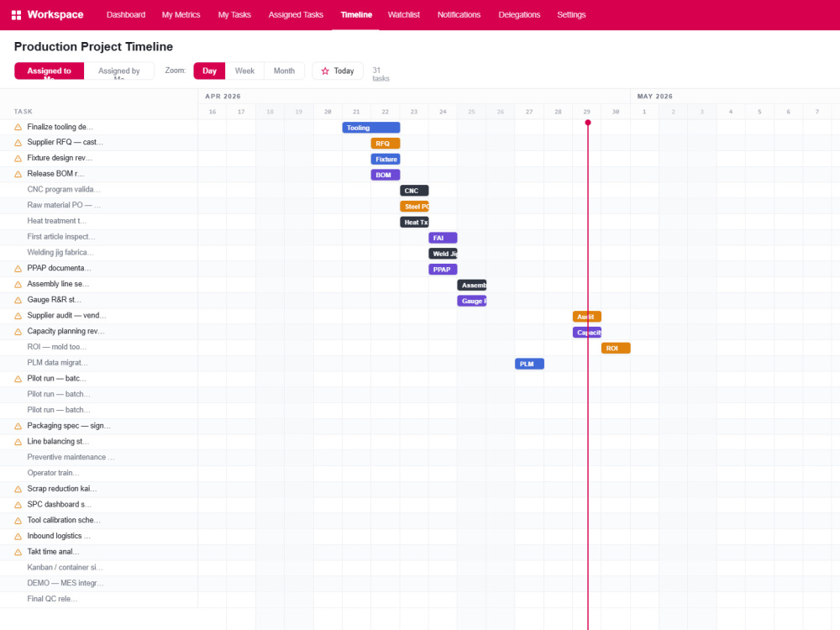Jump to Today with star button

338,71
